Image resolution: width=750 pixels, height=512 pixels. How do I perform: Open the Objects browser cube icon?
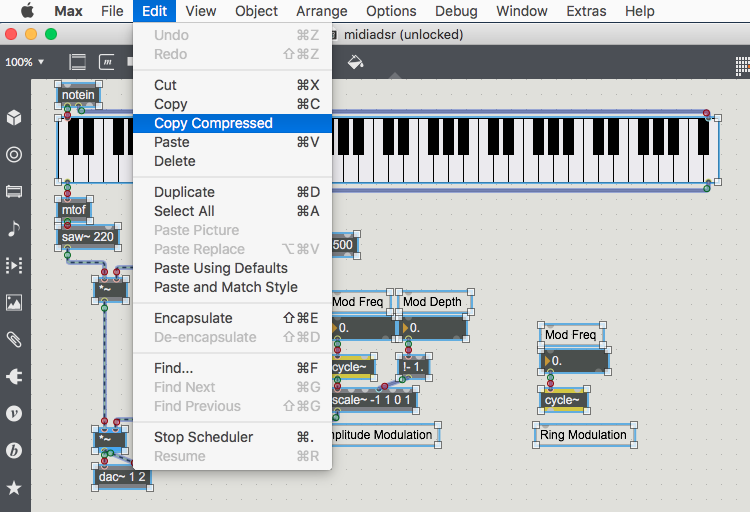(14, 118)
